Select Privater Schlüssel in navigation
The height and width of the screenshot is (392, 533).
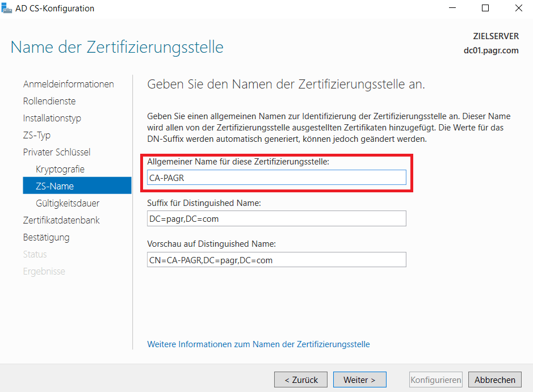(x=57, y=152)
